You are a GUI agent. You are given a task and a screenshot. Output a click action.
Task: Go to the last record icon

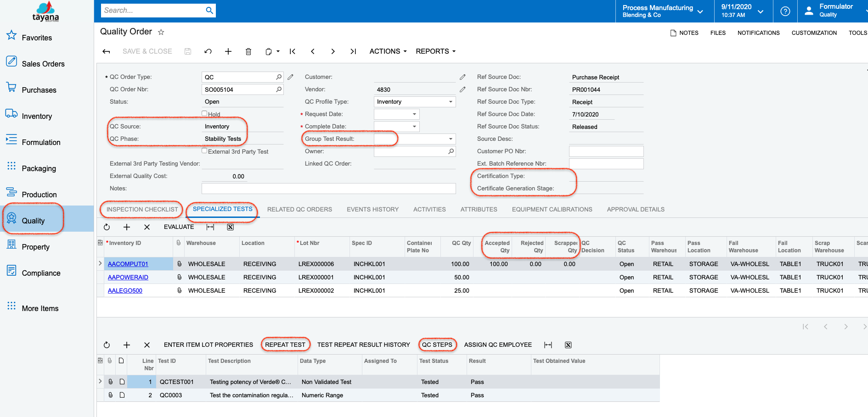pyautogui.click(x=353, y=51)
